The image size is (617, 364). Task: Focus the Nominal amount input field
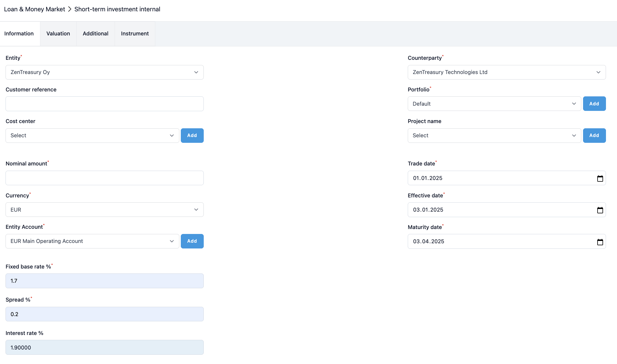click(104, 178)
